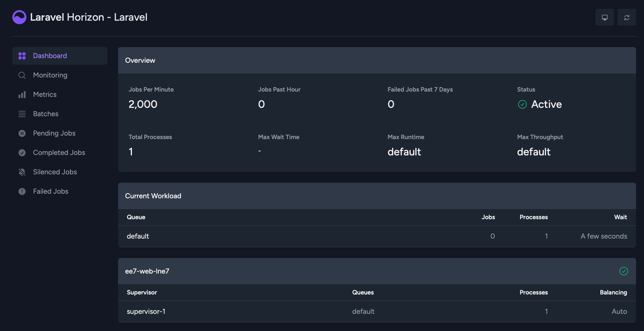Toggle the screen display mode button
The image size is (644, 331).
pyautogui.click(x=605, y=17)
